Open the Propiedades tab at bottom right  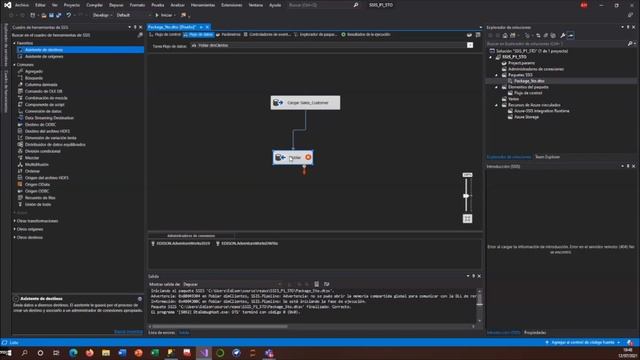point(535,333)
